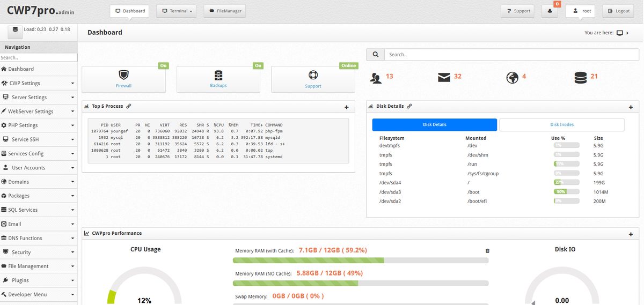
Task: Click the Logout button
Action: (618, 11)
